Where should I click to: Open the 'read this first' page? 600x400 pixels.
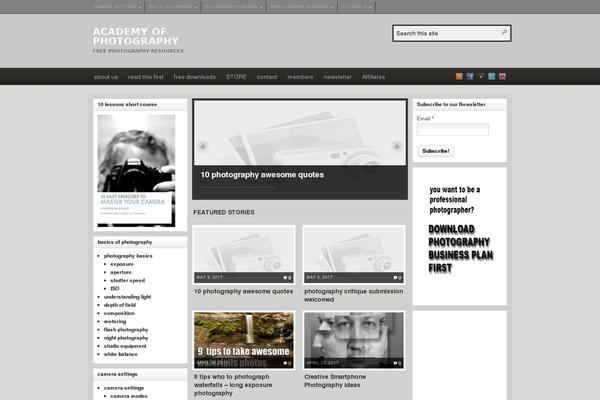click(145, 77)
